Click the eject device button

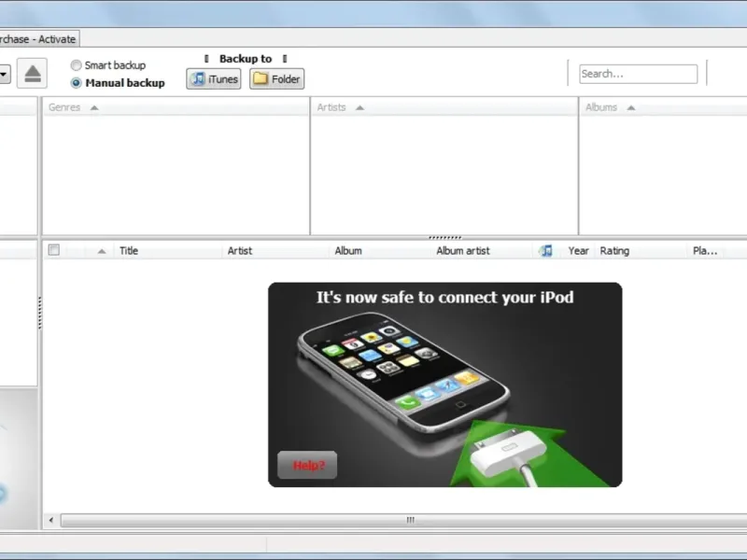[x=32, y=74]
